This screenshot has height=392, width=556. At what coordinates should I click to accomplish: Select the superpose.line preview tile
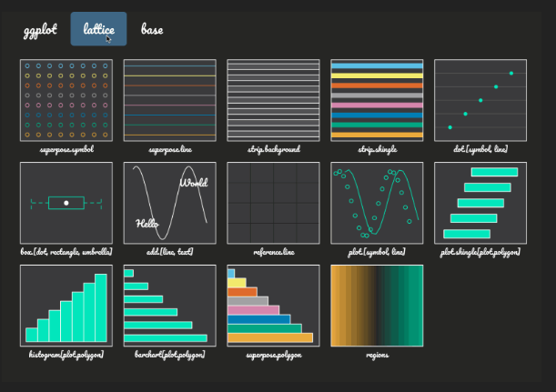(x=170, y=100)
